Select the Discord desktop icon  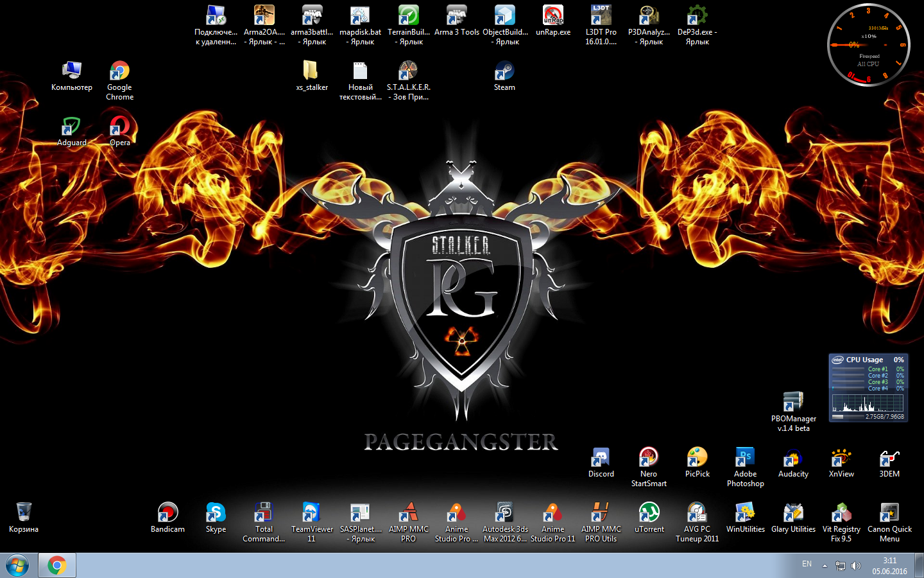601,458
